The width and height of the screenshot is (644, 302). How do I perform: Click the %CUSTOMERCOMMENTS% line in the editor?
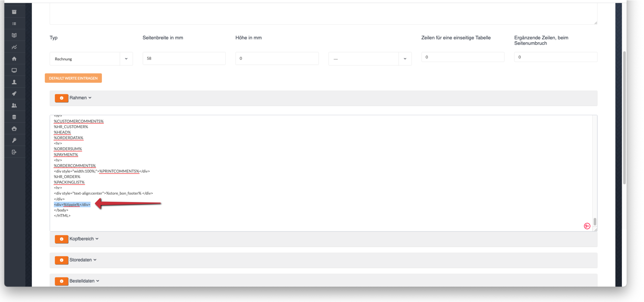pyautogui.click(x=79, y=121)
